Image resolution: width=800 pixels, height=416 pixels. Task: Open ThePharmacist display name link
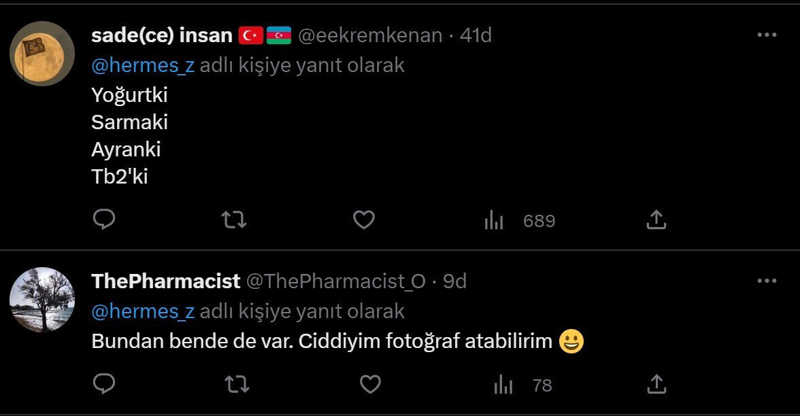coord(165,282)
